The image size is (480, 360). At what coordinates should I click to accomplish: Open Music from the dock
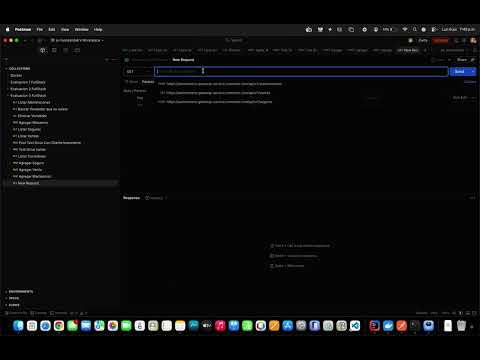pos(220,326)
